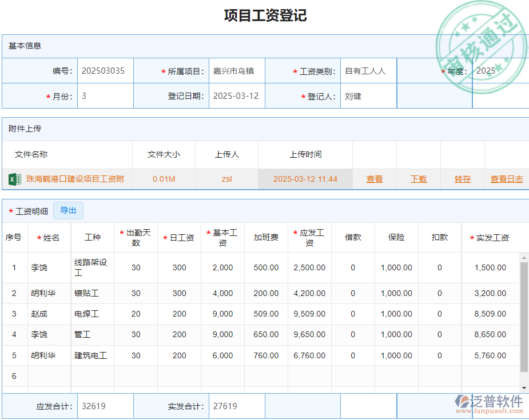Click the 登记日期 date 2025-03-12
Viewport: 529px width, 420px height.
coord(236,96)
